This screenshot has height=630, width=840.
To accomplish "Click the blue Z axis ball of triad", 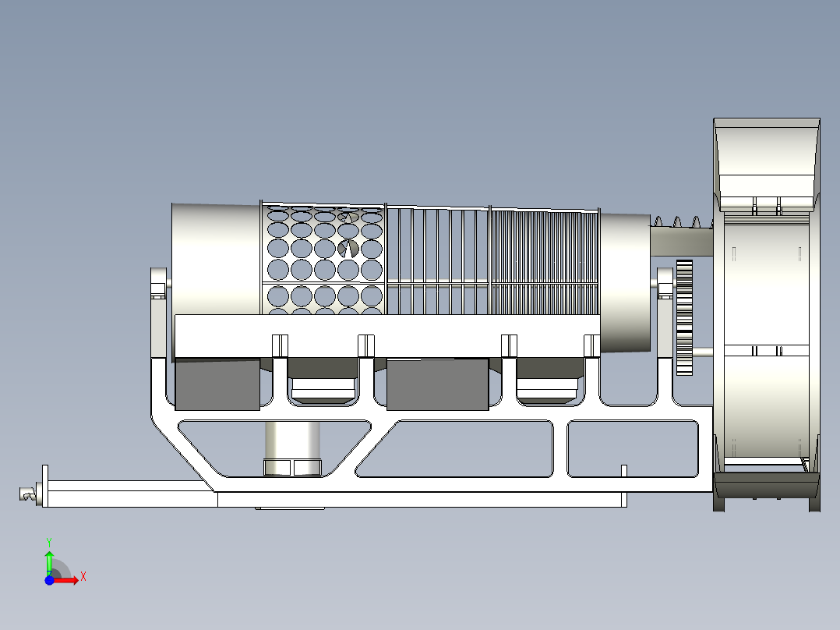I will pos(49,580).
